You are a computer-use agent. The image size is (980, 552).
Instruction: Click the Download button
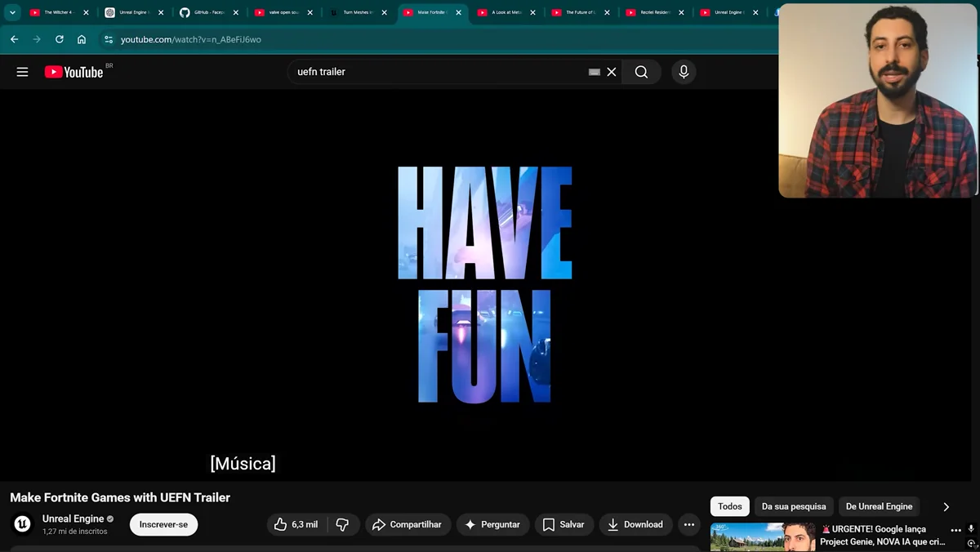[x=635, y=524]
